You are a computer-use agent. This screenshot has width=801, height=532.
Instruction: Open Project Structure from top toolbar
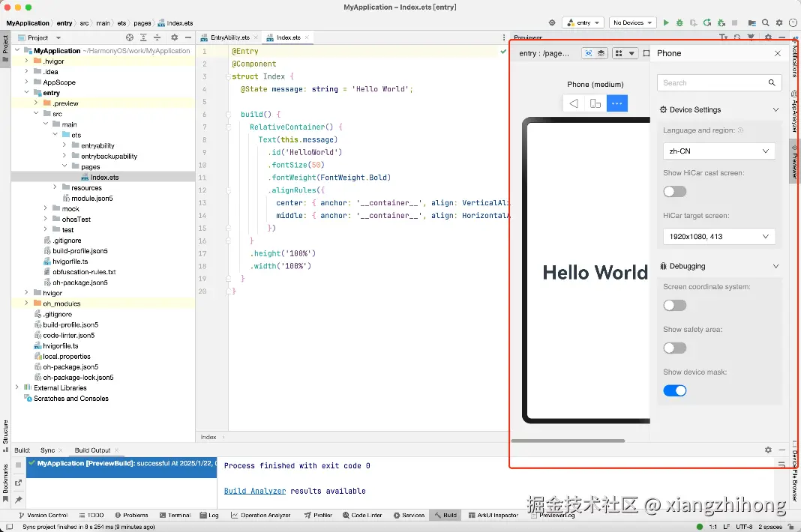pos(751,22)
